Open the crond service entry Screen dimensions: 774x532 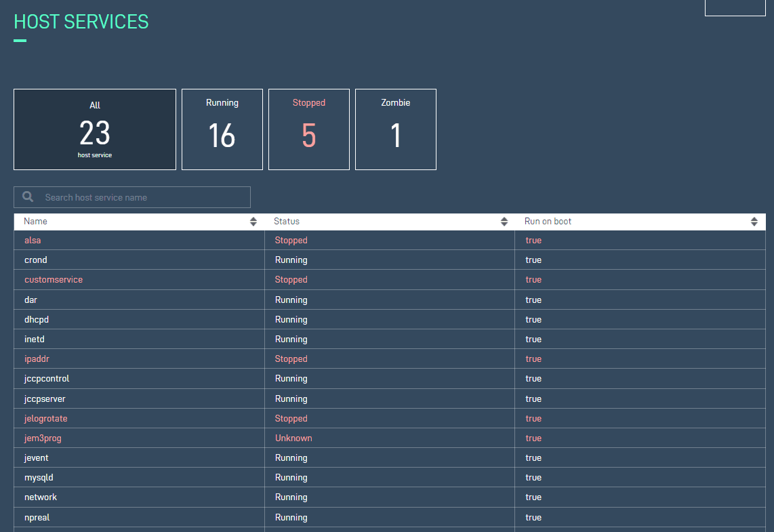36,260
